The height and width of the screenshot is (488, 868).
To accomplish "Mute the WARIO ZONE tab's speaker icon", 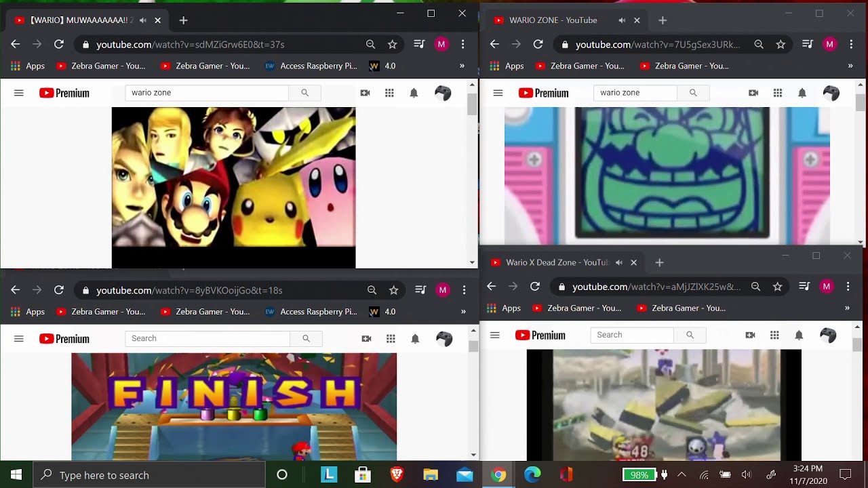I will (x=622, y=20).
